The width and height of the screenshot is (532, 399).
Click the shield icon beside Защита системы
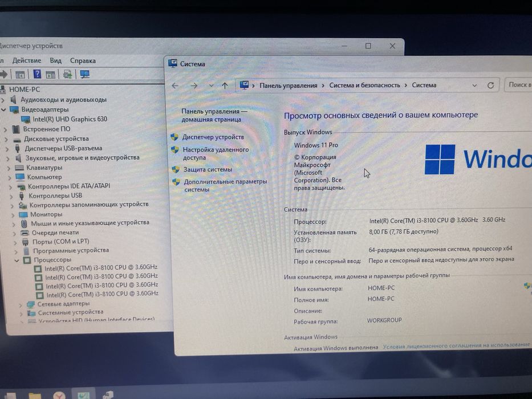pyautogui.click(x=176, y=169)
